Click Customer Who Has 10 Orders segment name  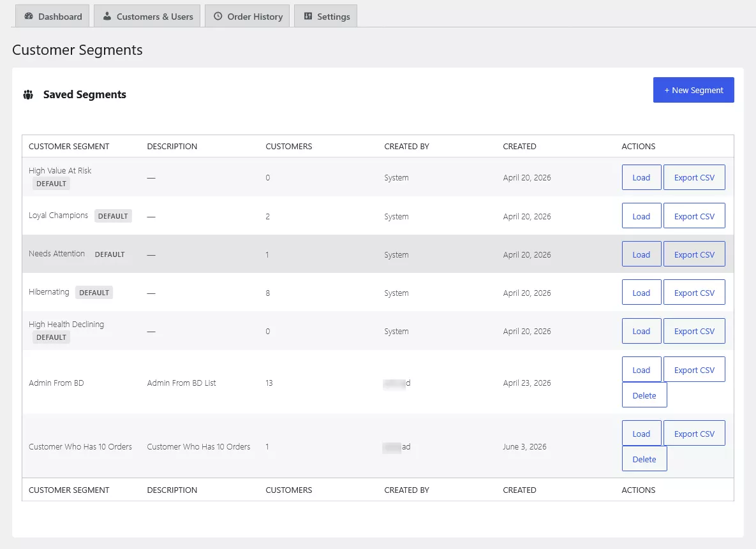pos(80,447)
